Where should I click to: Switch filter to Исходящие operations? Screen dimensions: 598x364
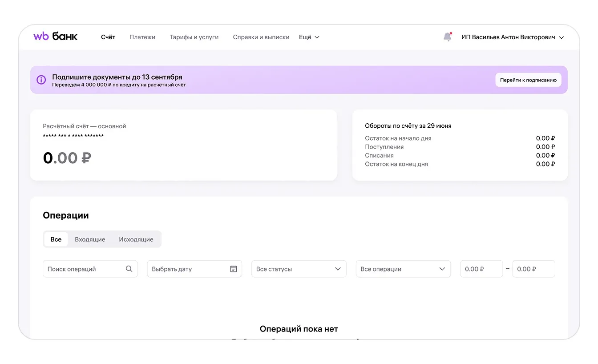[x=136, y=239]
